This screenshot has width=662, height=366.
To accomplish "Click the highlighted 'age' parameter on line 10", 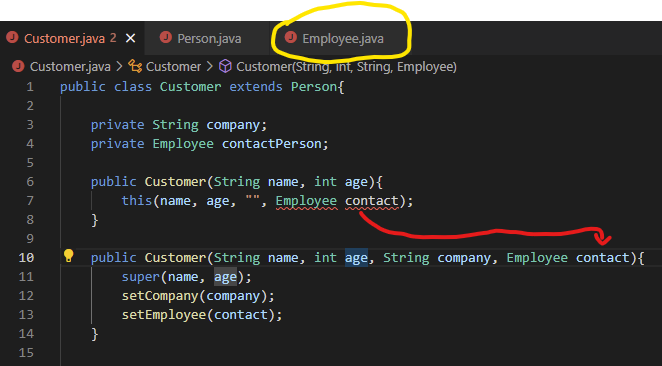I will [356, 258].
